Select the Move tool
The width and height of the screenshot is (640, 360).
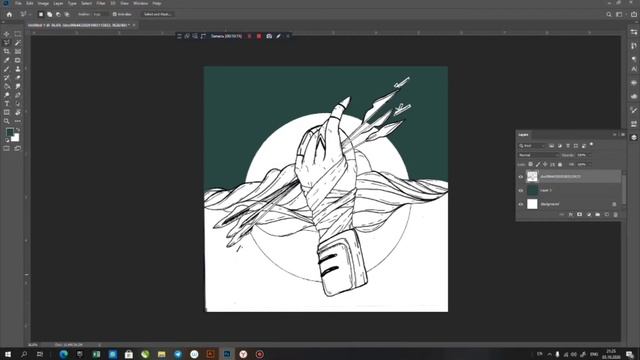pyautogui.click(x=7, y=34)
